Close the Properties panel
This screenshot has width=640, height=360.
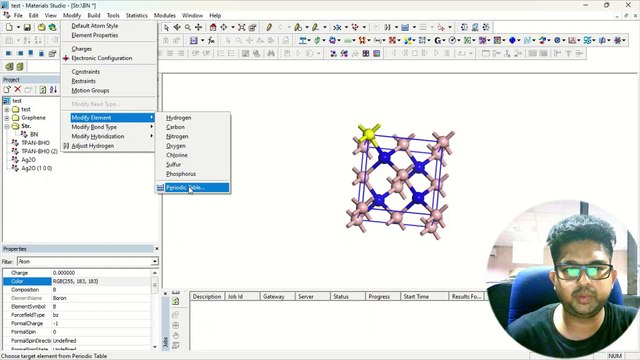tap(157, 249)
